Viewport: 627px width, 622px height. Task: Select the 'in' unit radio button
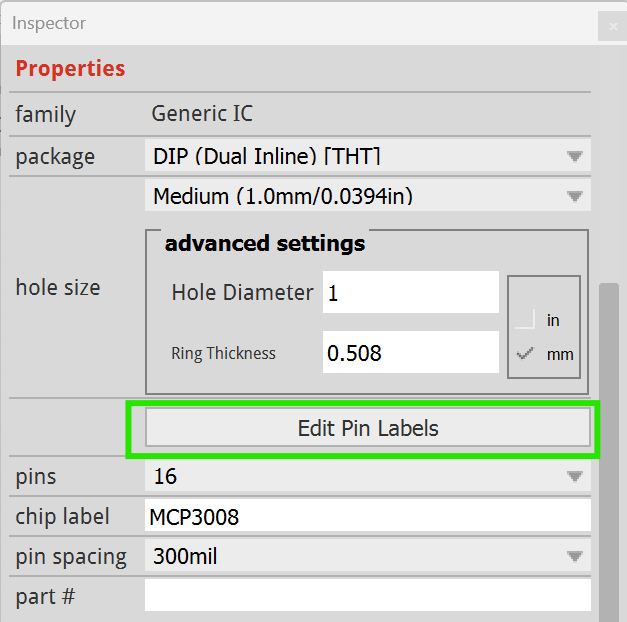pos(525,320)
